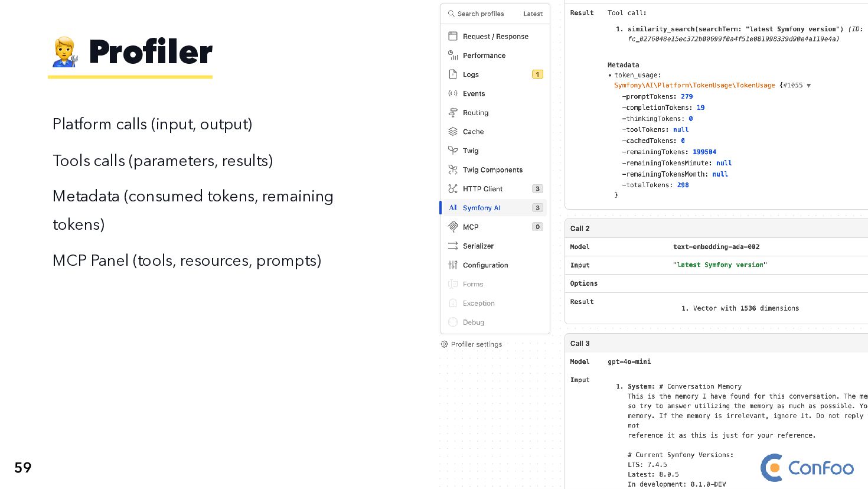Image resolution: width=868 pixels, height=489 pixels.
Task: Open the Routing panel
Action: coord(495,112)
